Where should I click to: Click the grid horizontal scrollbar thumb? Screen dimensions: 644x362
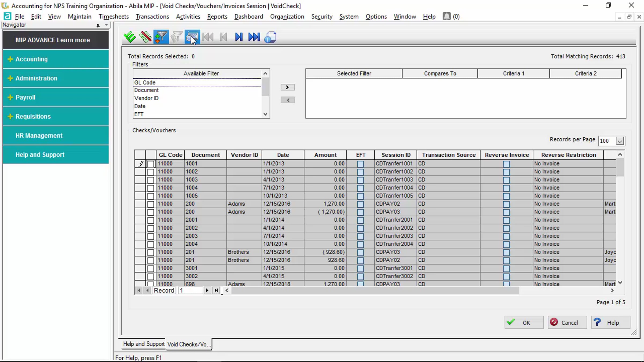[x=375, y=290]
